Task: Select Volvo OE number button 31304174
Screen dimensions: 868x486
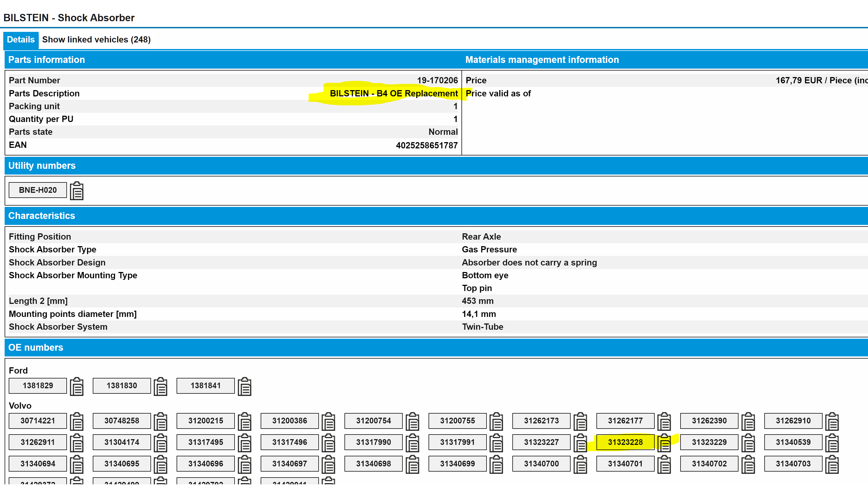Action: (122, 442)
